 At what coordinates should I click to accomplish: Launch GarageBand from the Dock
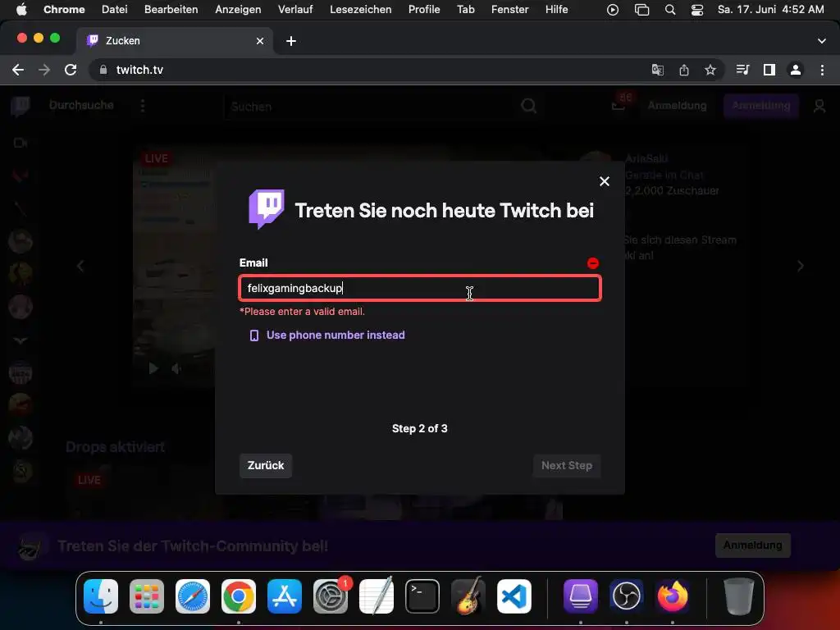coord(468,596)
